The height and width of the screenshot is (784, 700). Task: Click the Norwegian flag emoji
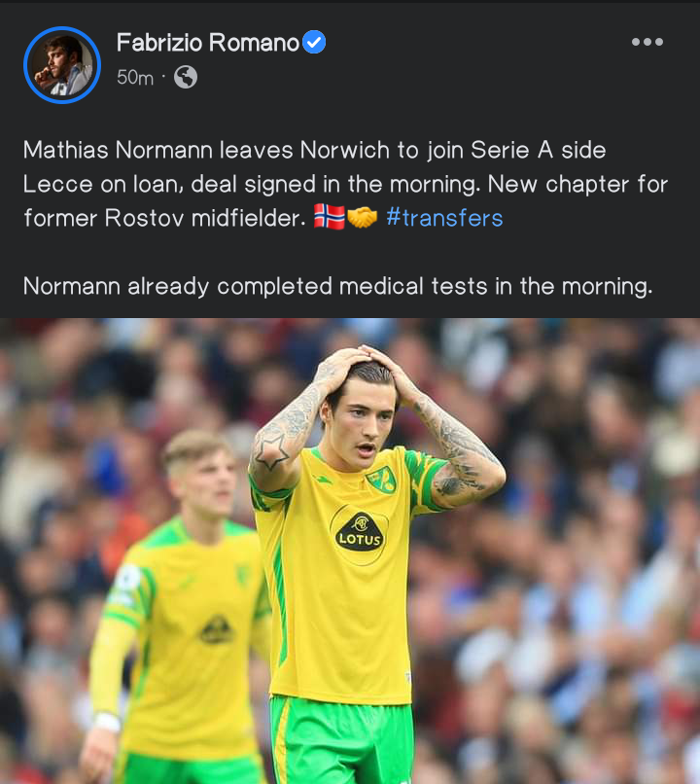(330, 217)
